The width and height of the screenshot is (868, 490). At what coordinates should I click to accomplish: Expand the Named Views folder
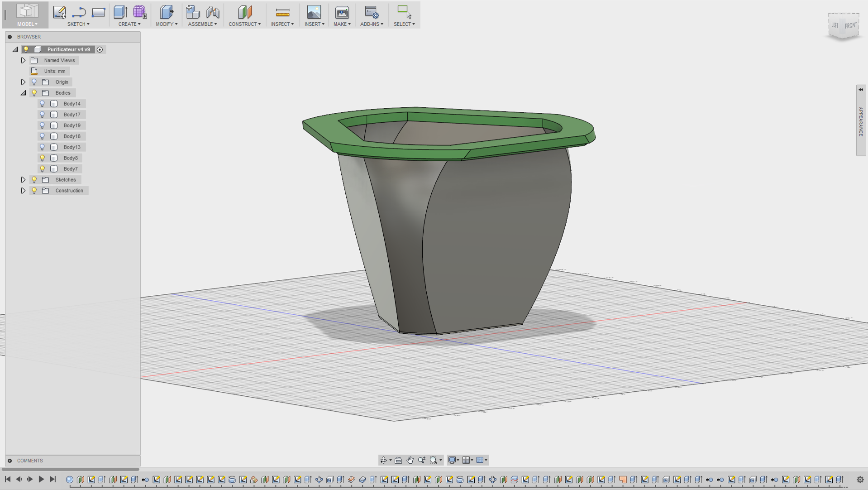coord(23,60)
